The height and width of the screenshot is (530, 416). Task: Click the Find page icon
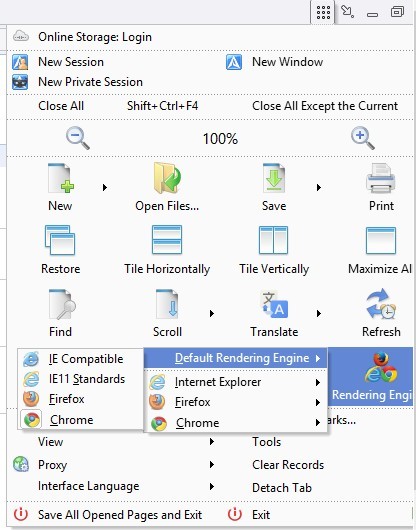(x=62, y=304)
